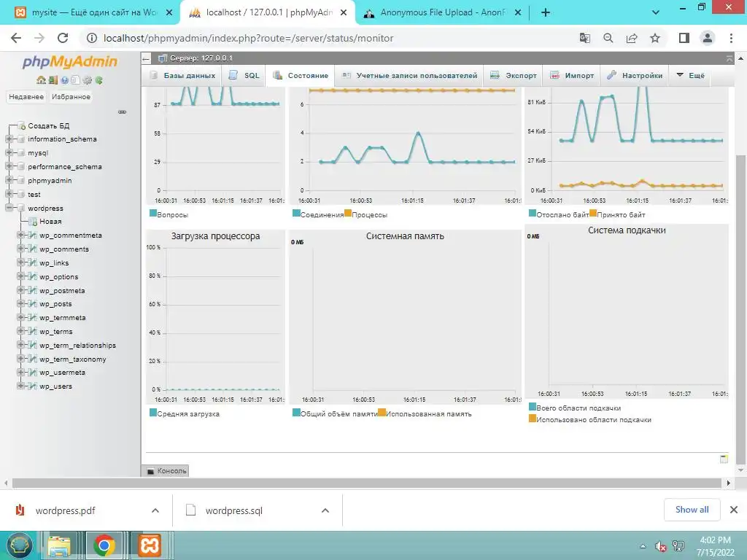This screenshot has height=560, width=747.
Task: Click the Недавнее button
Action: pos(26,97)
